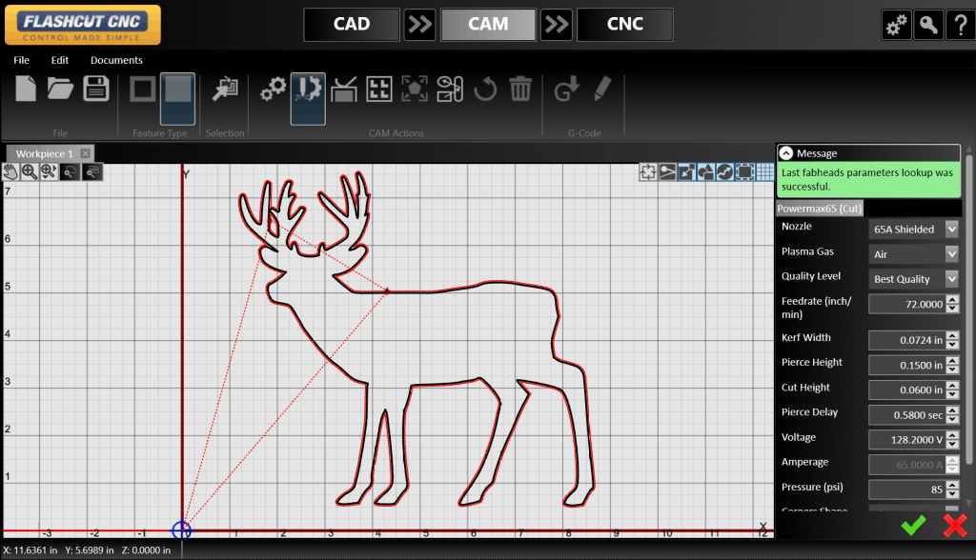Switch to the CNC tab
This screenshot has height=560, width=976.
[624, 24]
